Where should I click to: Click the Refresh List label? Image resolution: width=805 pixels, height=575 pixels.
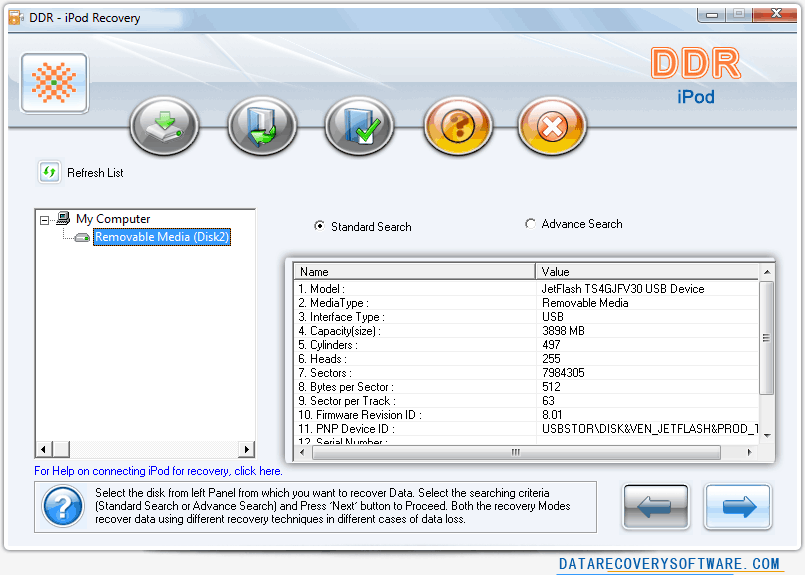tap(95, 172)
